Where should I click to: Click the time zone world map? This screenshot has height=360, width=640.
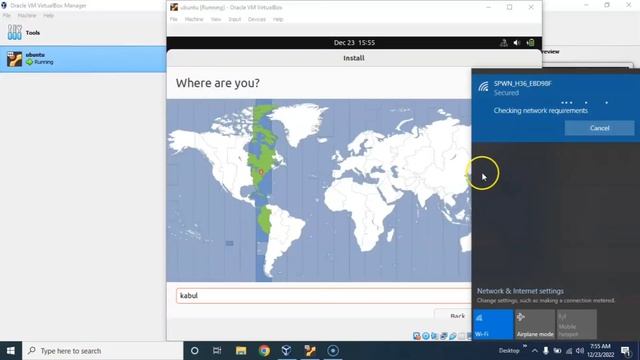319,190
